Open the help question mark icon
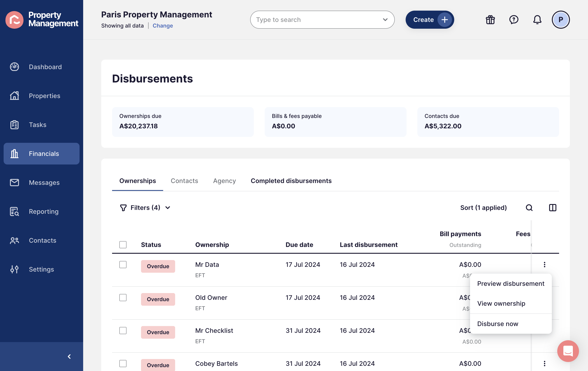 513,19
